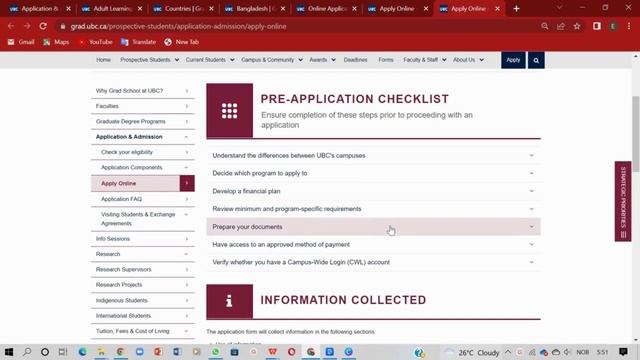The height and width of the screenshot is (360, 640).
Task: Click Deadlines in the navigation bar
Action: (355, 60)
